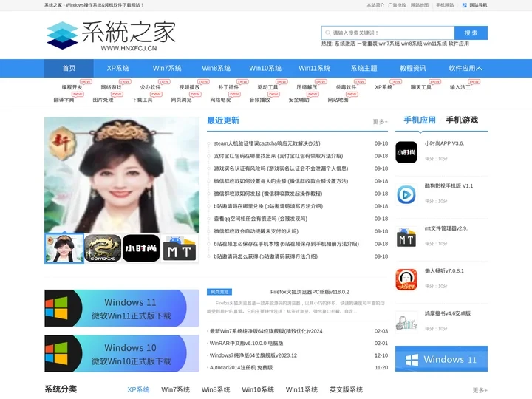The image size is (532, 399).
Task: Switch to the 手机应用 tab
Action: [420, 120]
